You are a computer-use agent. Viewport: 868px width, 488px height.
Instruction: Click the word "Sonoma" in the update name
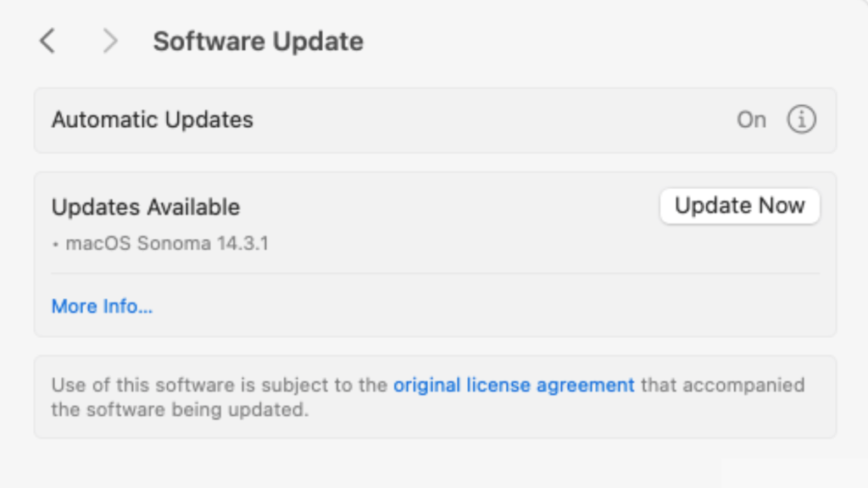(172, 244)
